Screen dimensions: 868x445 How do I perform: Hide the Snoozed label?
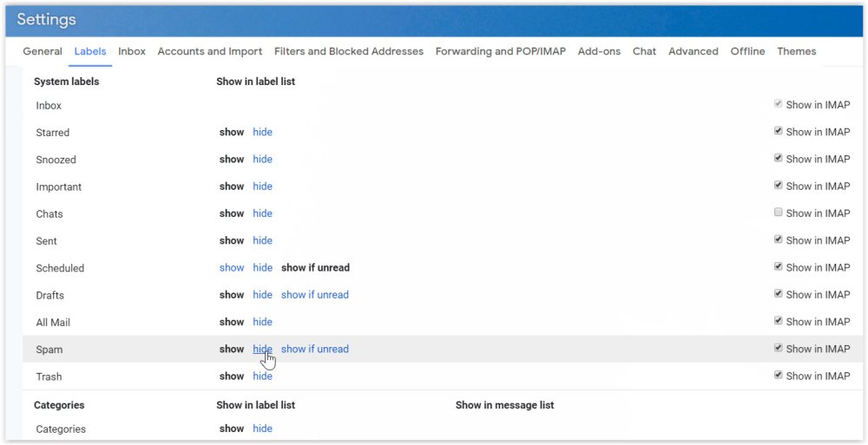click(x=262, y=160)
